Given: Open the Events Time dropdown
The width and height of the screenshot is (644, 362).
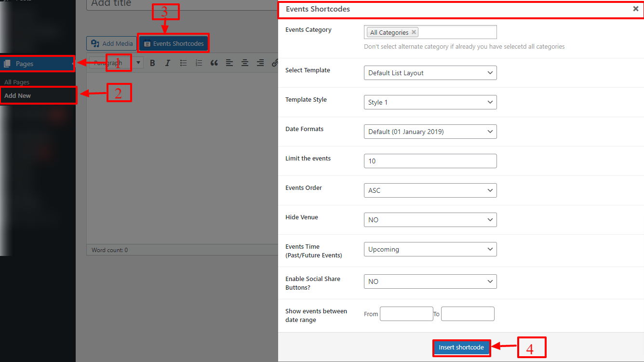Looking at the screenshot, I should pyautogui.click(x=430, y=249).
